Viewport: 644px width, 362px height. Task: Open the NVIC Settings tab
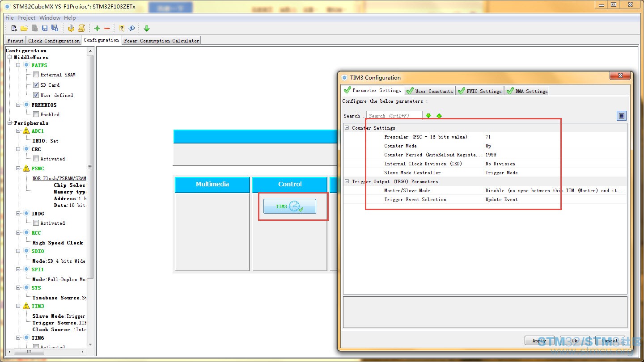point(479,91)
